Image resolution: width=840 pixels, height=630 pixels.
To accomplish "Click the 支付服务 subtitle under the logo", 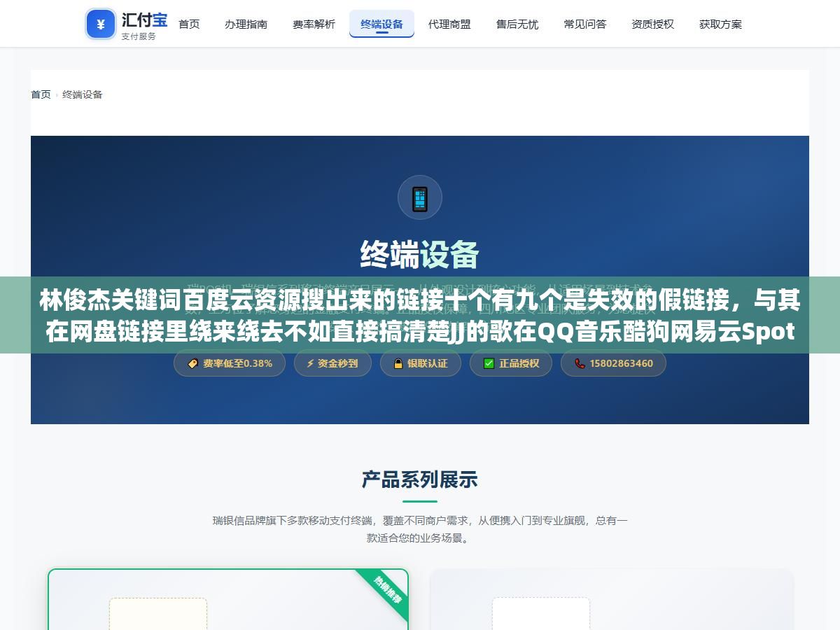I will pos(139,36).
